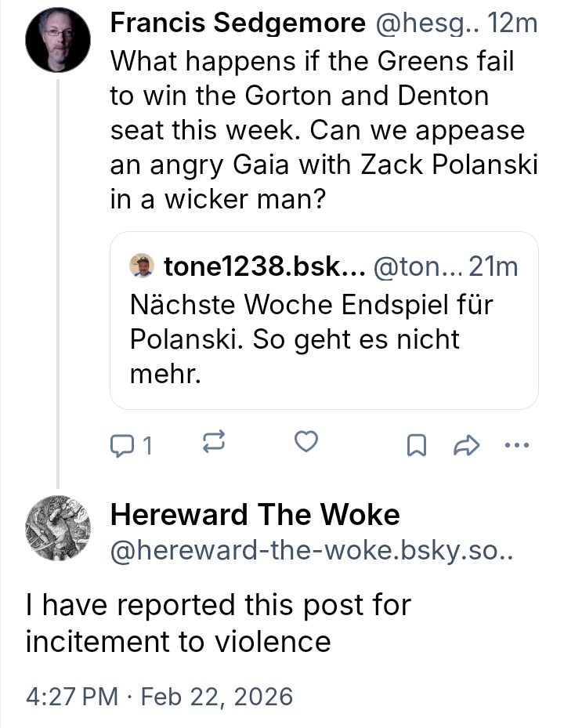Bookmark Francis Sedgemore's post
This screenshot has height=728, width=564.
[x=417, y=445]
